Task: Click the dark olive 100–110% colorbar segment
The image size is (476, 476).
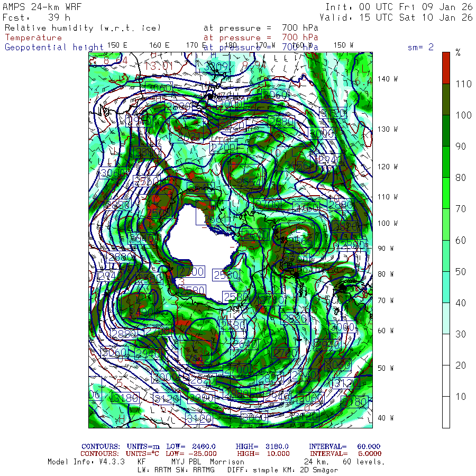Action: click(446, 99)
